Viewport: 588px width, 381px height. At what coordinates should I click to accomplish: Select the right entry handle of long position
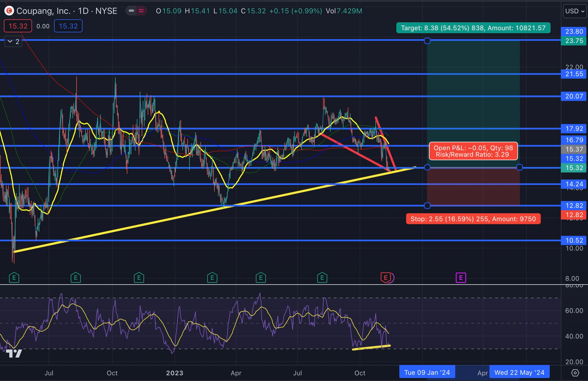tap(520, 167)
